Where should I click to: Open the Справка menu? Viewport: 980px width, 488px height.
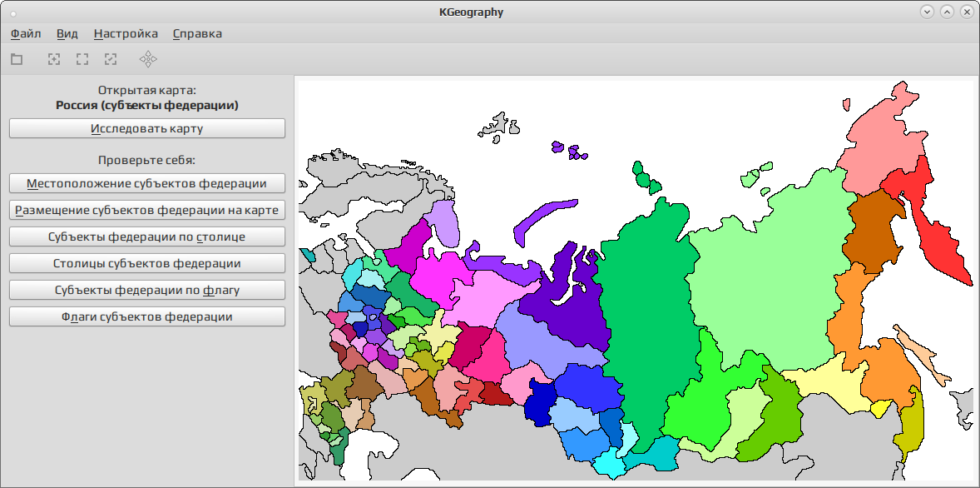(x=197, y=34)
